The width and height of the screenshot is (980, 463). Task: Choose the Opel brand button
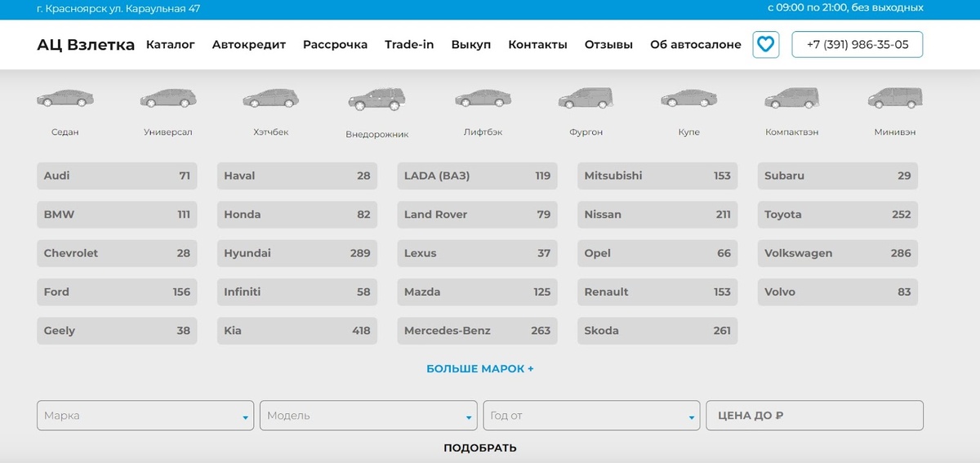[657, 253]
